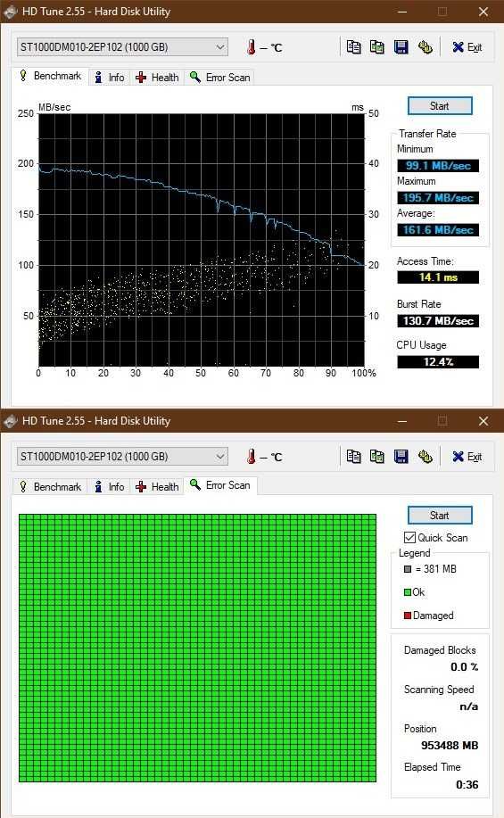Click the 14.1 ms access time value
Image resolution: width=504 pixels, height=818 pixels.
tap(438, 277)
